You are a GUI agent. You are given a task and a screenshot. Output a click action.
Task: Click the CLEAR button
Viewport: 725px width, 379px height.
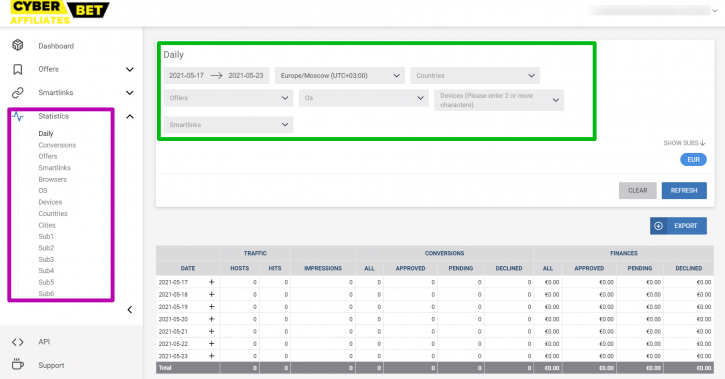pos(638,190)
